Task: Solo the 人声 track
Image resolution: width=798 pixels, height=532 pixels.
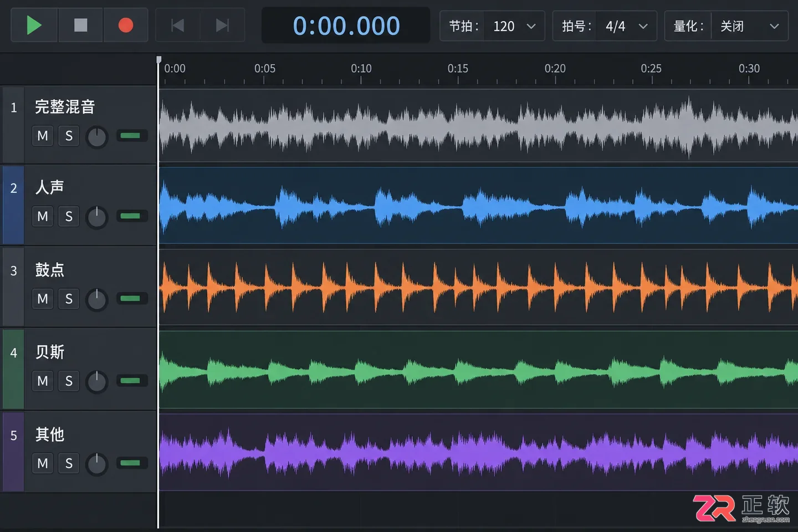Action: pos(69,216)
